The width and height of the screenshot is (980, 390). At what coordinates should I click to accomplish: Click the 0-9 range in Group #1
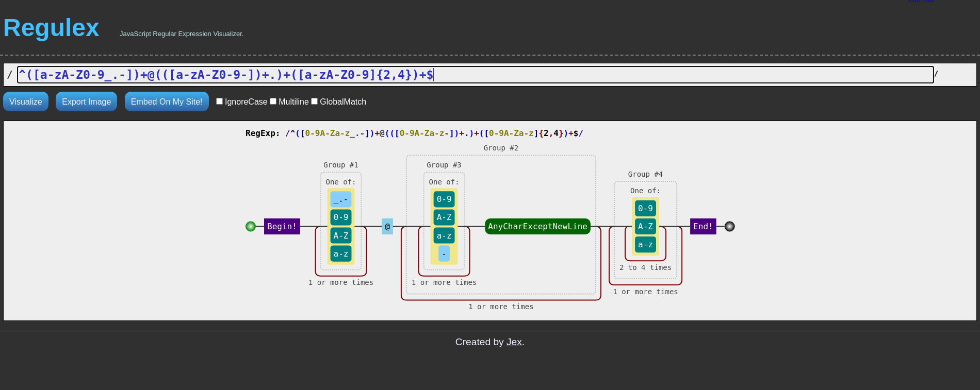pos(340,217)
